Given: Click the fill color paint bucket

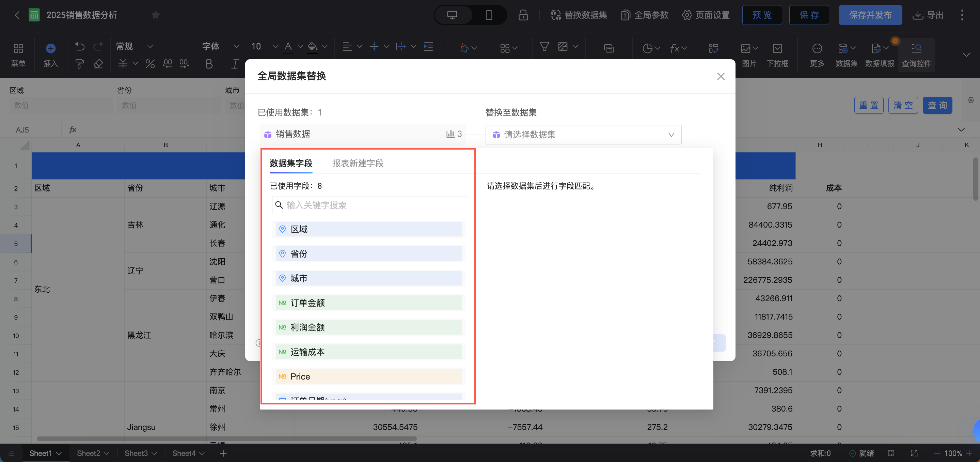Looking at the screenshot, I should click(x=312, y=46).
